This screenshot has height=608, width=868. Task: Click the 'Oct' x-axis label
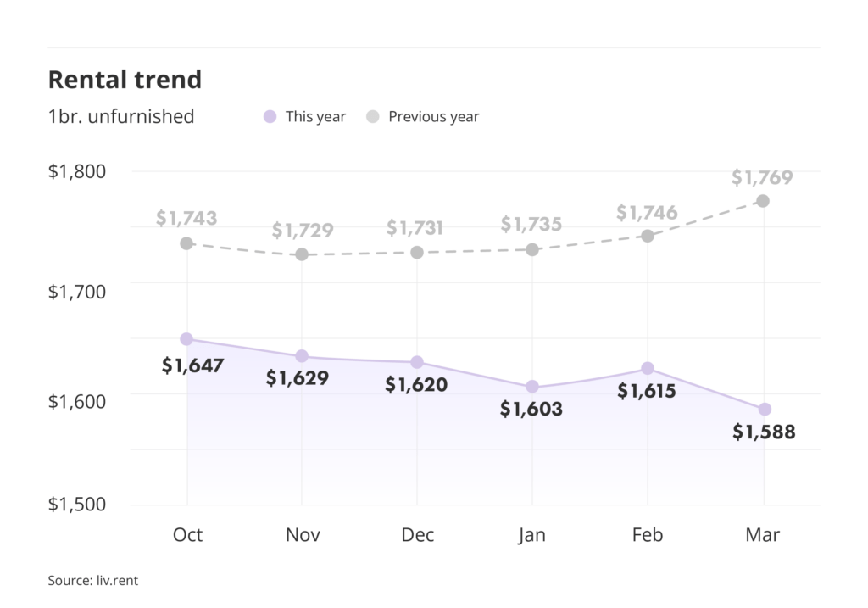coord(187,535)
